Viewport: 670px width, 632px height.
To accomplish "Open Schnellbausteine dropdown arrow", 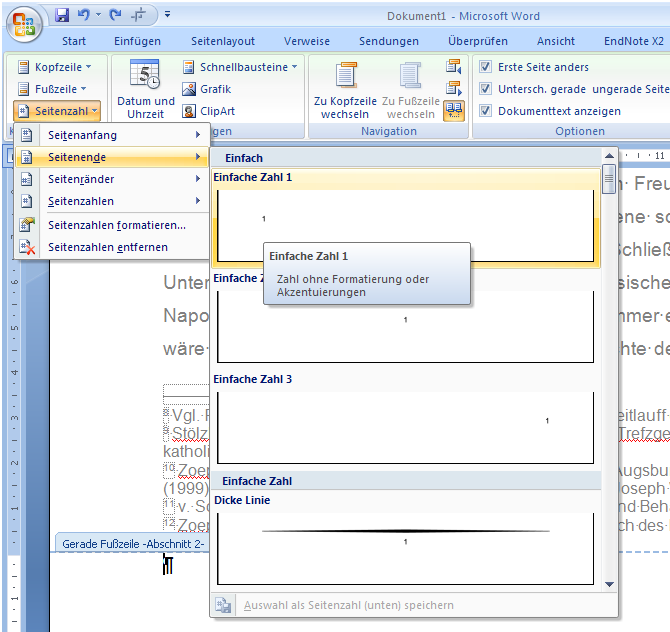I will (x=294, y=67).
